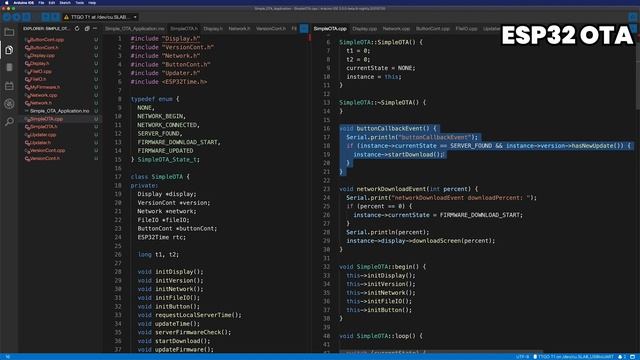The width and height of the screenshot is (640, 360).
Task: Select the SimpleOTA.cpp tab in right editor
Action: 330,29
